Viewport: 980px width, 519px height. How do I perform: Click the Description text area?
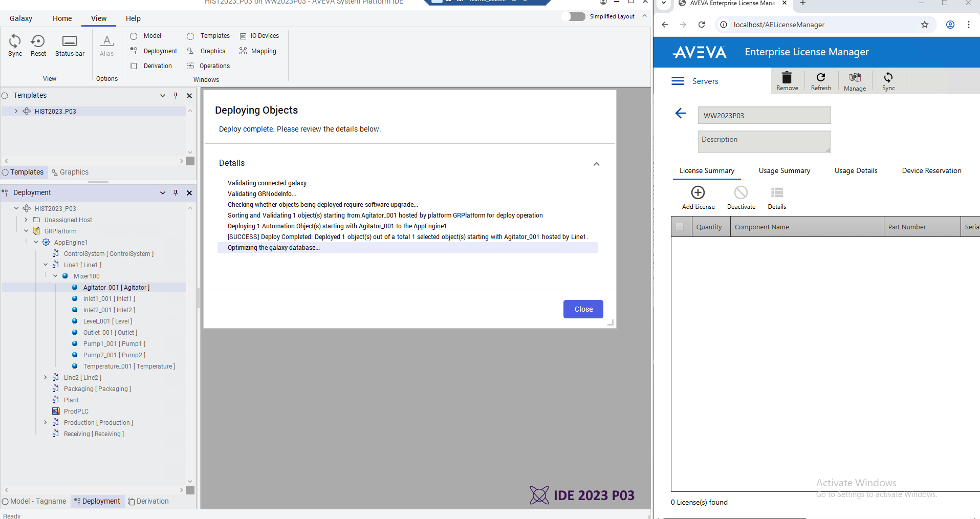764,142
